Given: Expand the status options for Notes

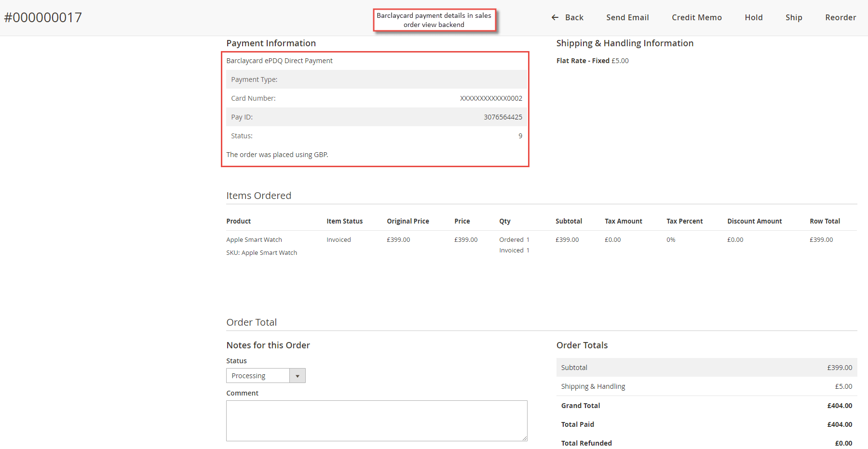Looking at the screenshot, I should [x=298, y=375].
